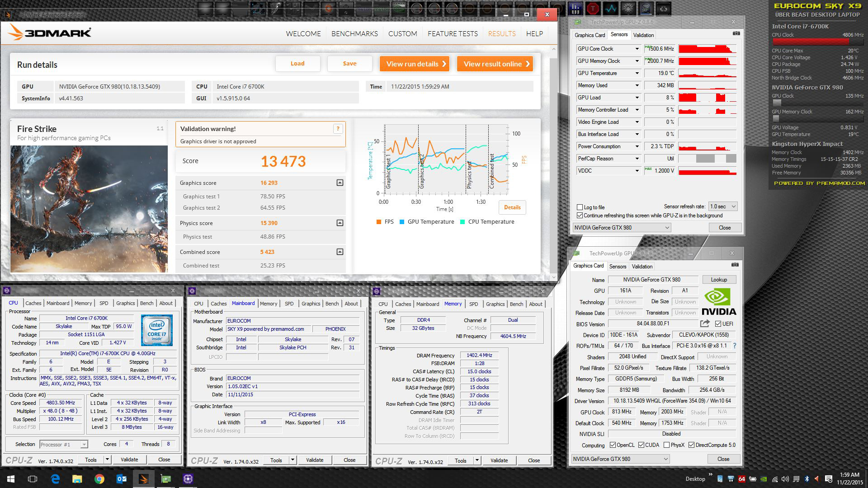This screenshot has height=488, width=868.
Task: Open the BENCHMARKS tab in 3DMark
Action: 354,34
